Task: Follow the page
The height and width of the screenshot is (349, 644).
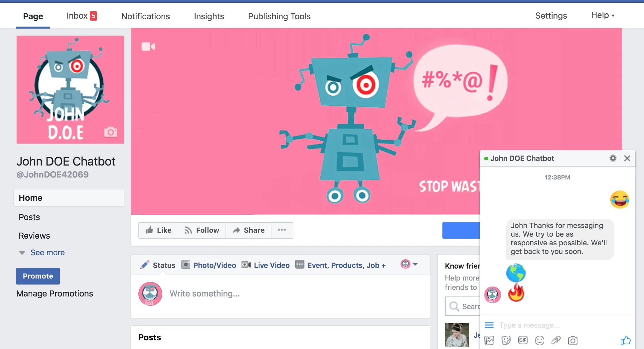Action: pos(202,230)
